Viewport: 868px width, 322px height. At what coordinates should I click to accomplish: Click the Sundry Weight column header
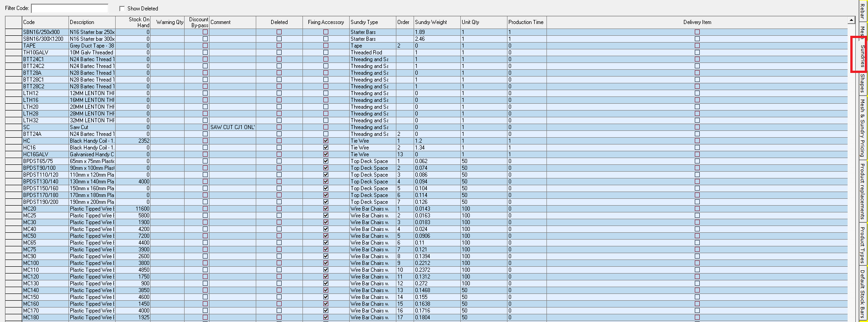tap(437, 22)
